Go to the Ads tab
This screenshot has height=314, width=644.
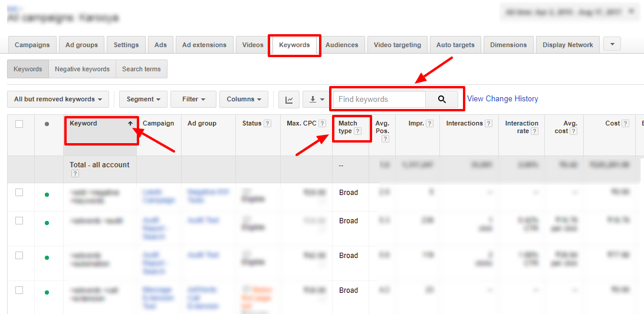(x=160, y=45)
